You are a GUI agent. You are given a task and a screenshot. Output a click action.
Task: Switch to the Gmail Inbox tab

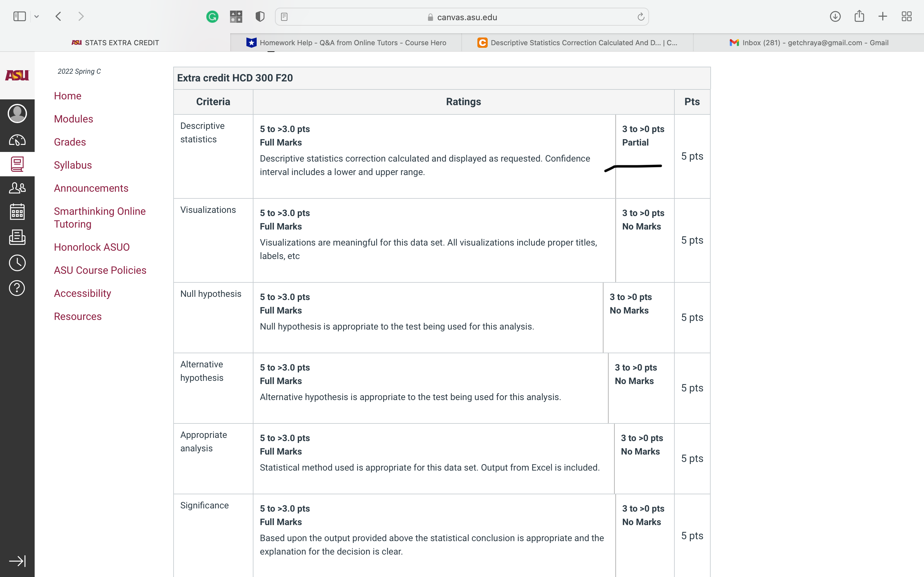[x=809, y=42]
